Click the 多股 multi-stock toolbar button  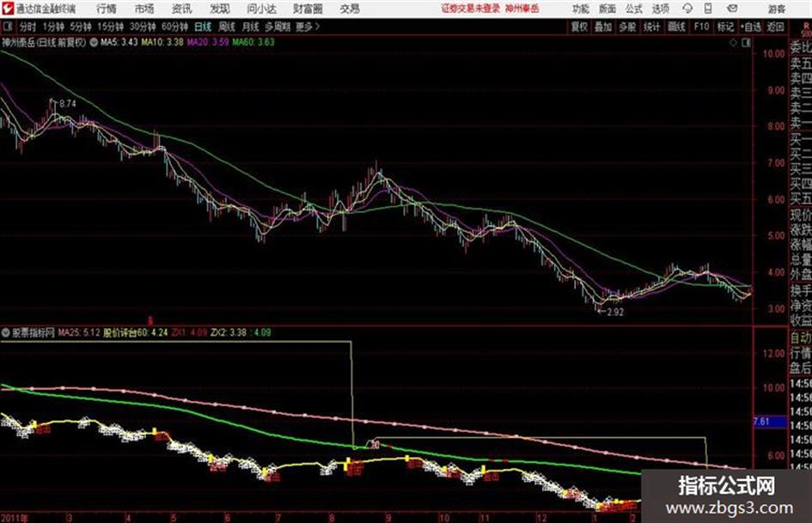tap(627, 27)
